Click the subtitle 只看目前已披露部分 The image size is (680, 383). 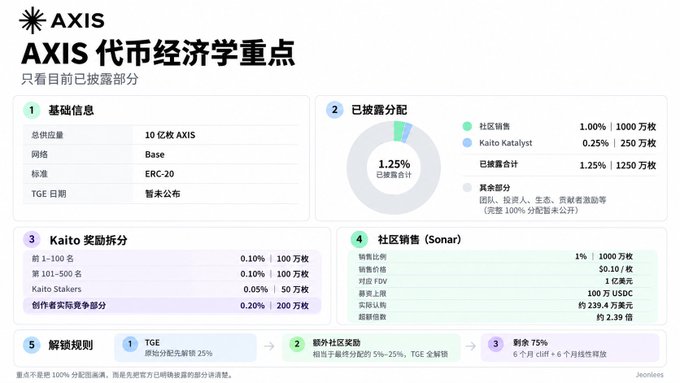[x=80, y=79]
